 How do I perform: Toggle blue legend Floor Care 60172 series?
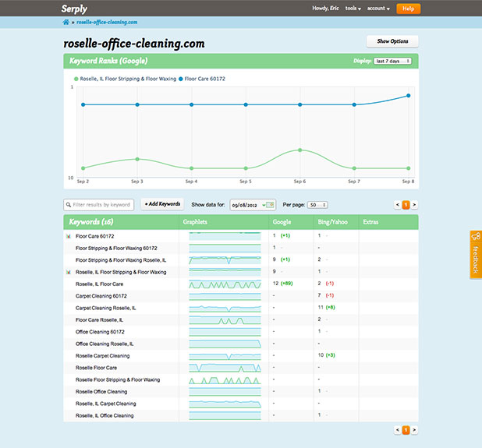pos(202,79)
